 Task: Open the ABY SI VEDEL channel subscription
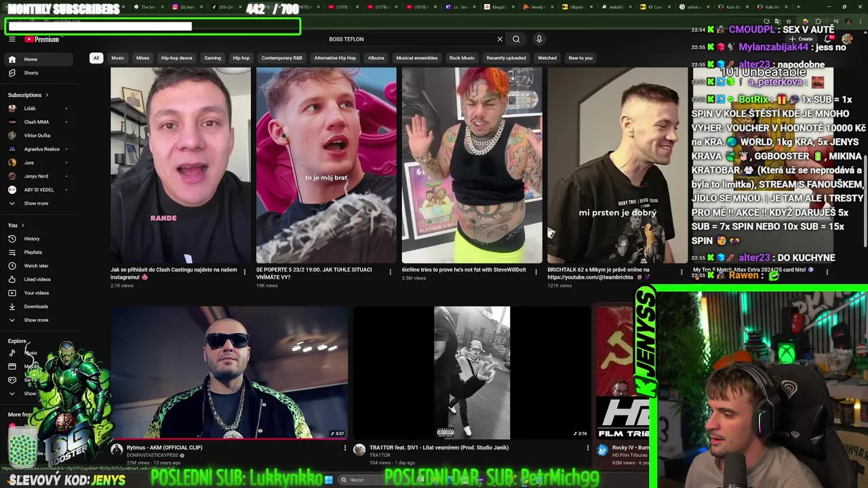(x=39, y=190)
